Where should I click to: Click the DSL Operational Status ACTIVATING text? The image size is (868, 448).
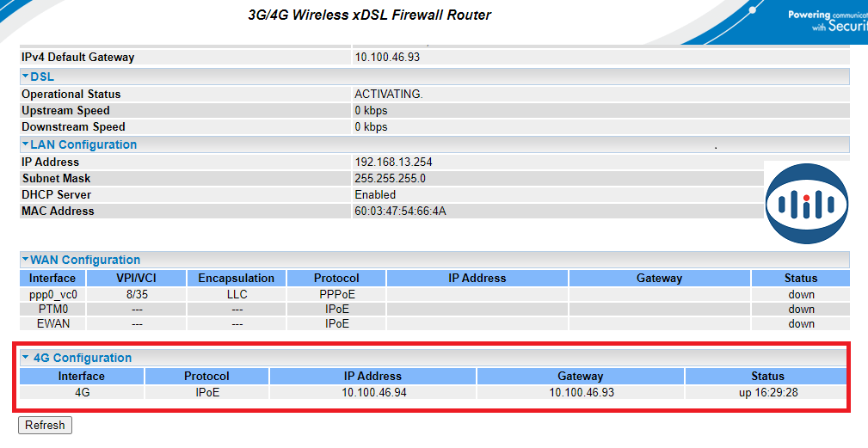click(x=389, y=94)
